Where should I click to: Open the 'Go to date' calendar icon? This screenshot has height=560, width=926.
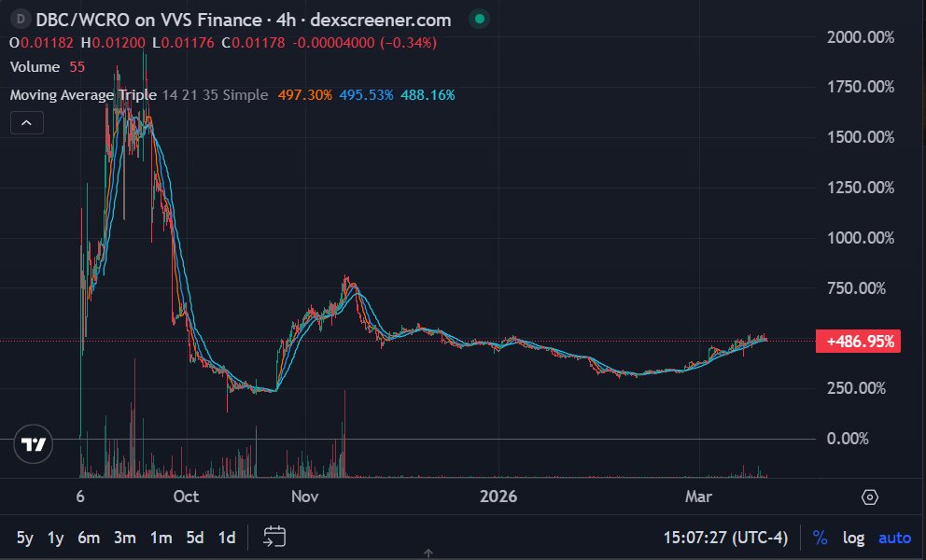point(274,538)
